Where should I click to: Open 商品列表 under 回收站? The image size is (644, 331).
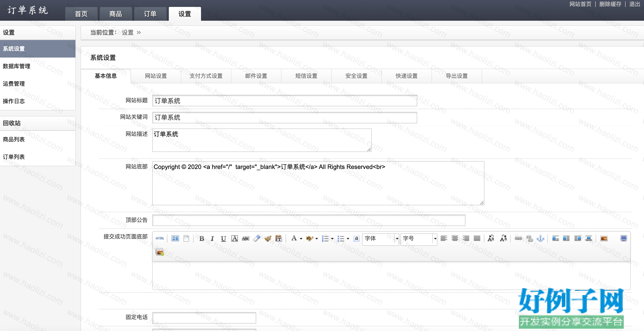click(x=38, y=140)
